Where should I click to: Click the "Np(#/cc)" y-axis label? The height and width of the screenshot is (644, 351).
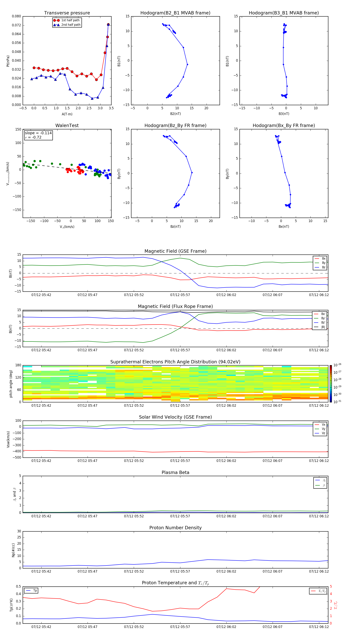(x=13, y=550)
